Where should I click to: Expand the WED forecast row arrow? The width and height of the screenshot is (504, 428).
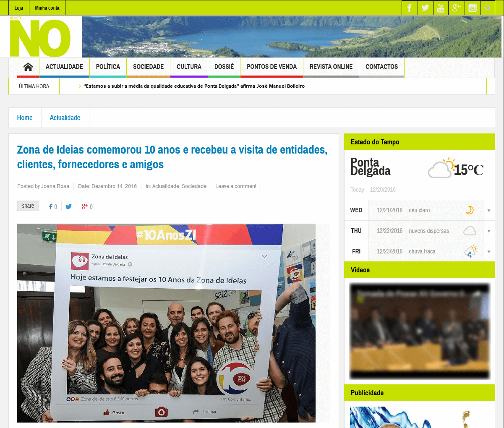tap(489, 211)
